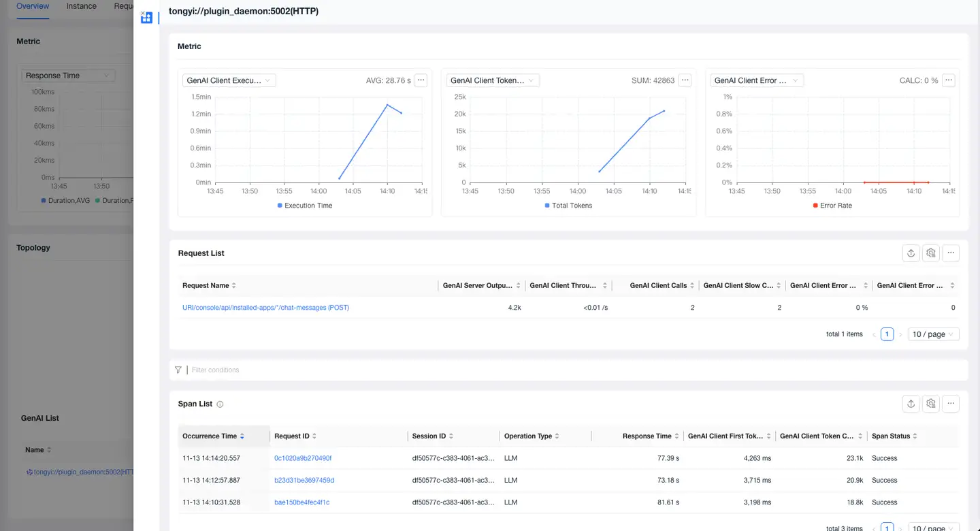Image resolution: width=980 pixels, height=531 pixels.
Task: Open Request List page size dropdown
Action: (x=934, y=334)
